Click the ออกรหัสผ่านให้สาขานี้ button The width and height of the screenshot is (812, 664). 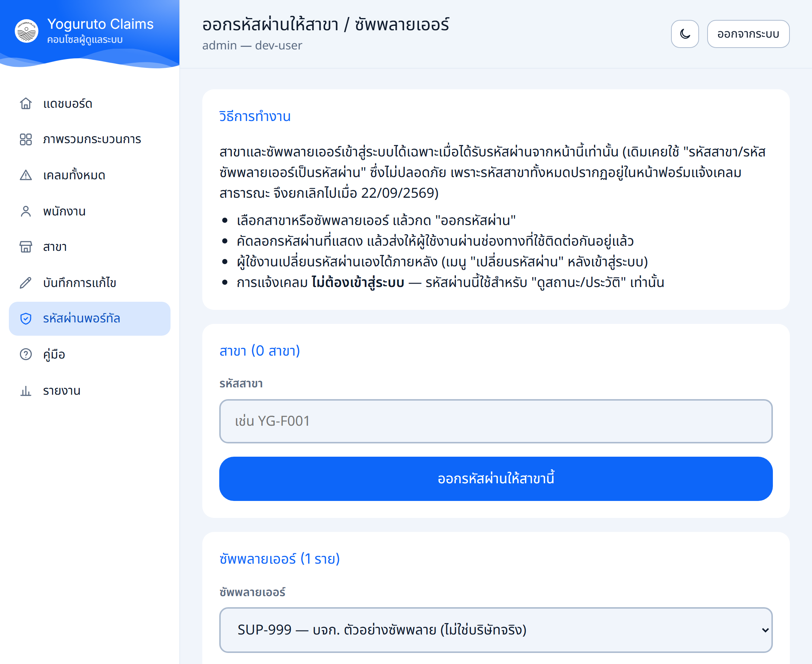[496, 479]
